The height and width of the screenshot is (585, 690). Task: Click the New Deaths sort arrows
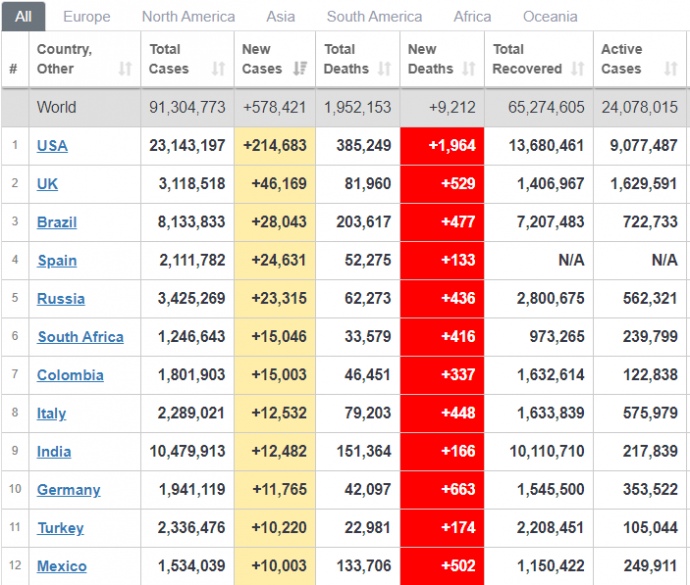click(470, 69)
